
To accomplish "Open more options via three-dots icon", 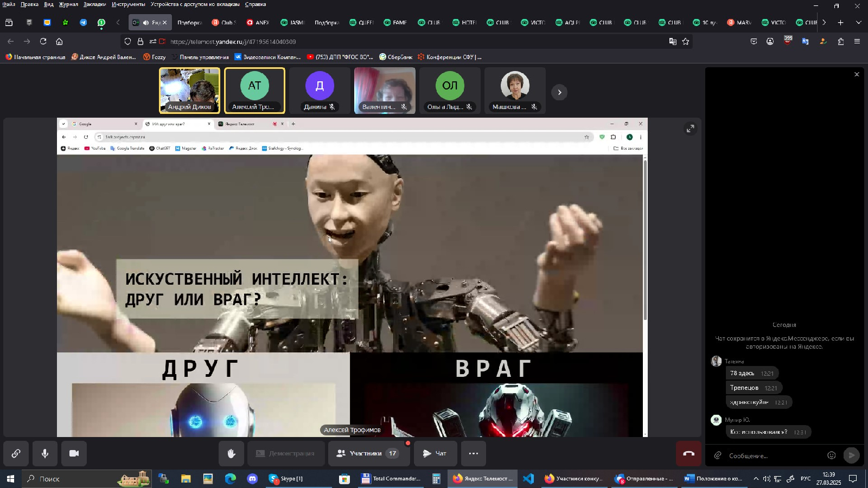I will coord(473,453).
